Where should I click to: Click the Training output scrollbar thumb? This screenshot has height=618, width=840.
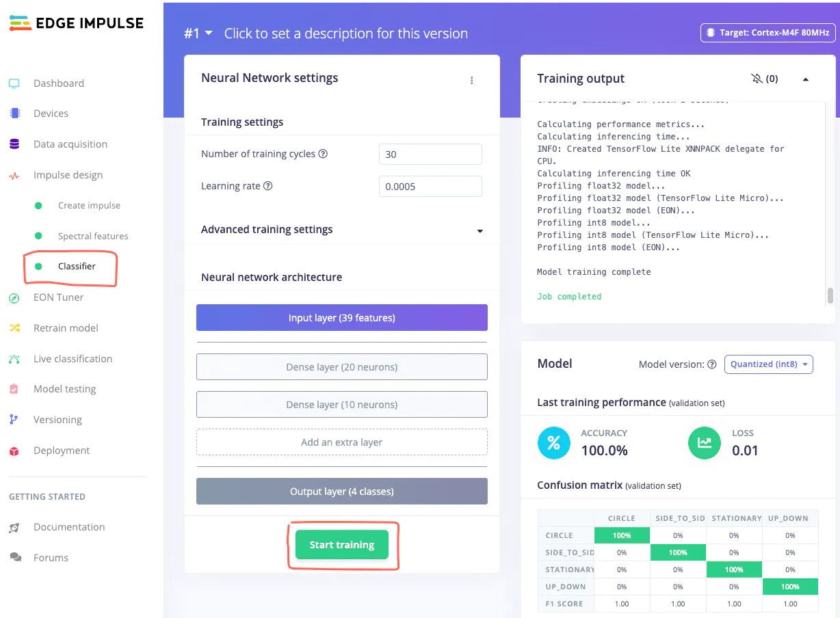click(830, 295)
